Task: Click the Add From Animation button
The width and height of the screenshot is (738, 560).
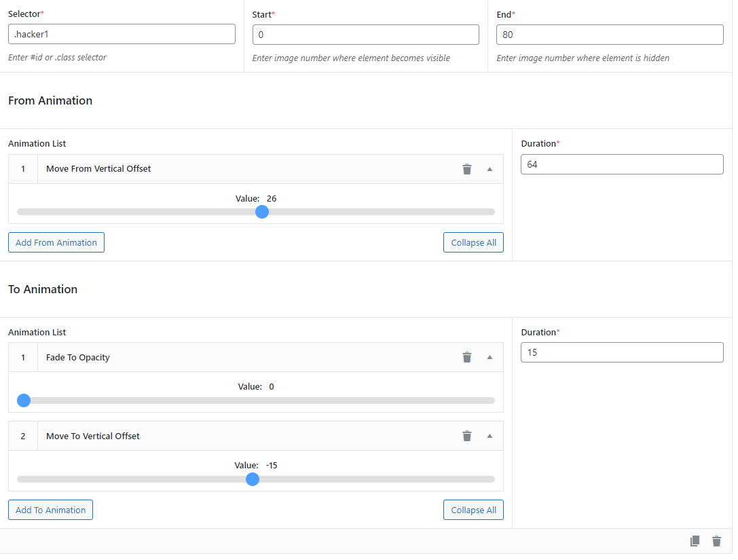Action: click(56, 243)
